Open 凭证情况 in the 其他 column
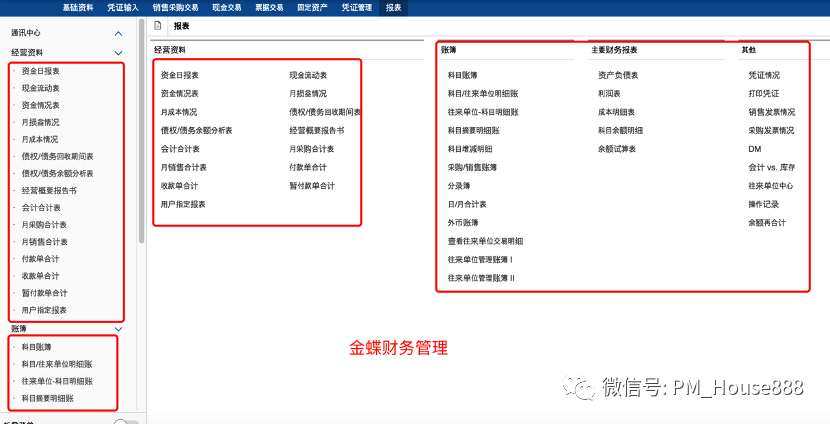 (x=764, y=75)
